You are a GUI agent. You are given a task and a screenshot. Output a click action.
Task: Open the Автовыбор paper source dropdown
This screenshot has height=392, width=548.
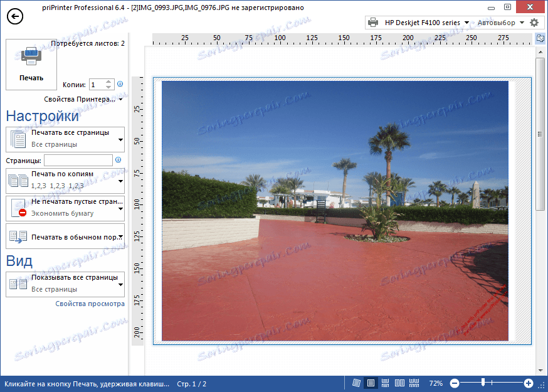[x=500, y=23]
